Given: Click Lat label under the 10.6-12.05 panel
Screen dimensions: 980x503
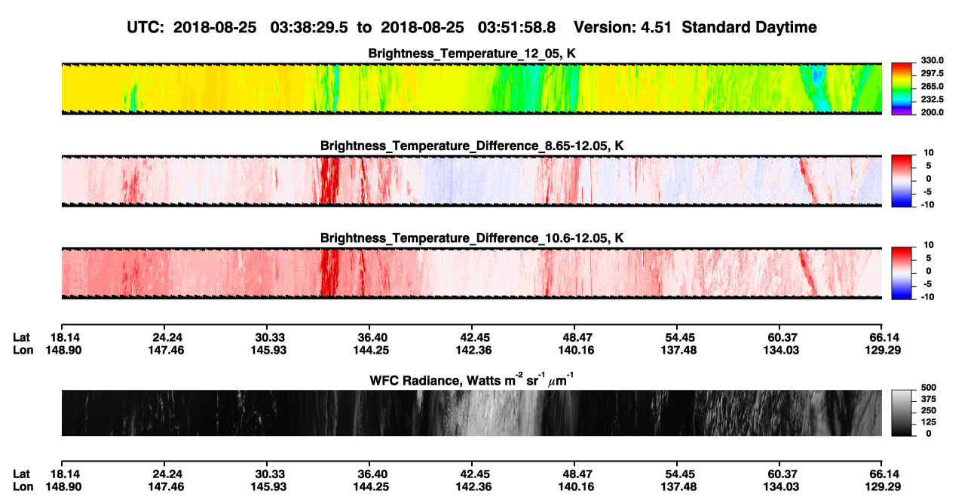Looking at the screenshot, I should [21, 337].
